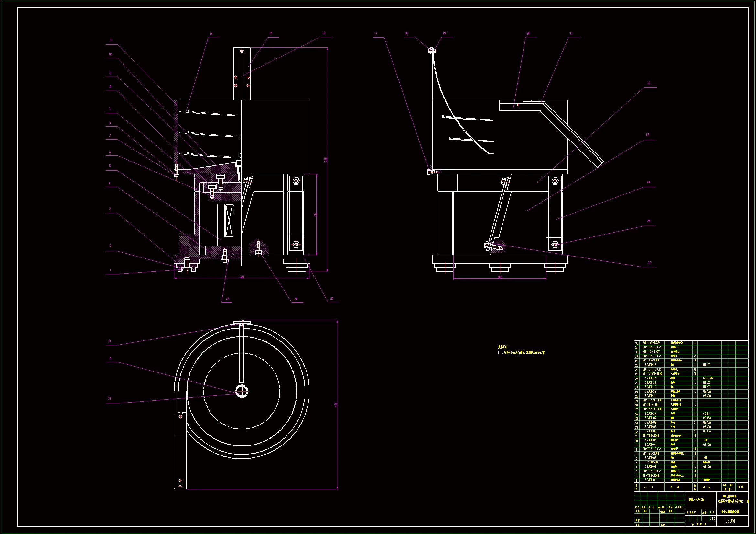This screenshot has width=756, height=534.
Task: Select the 320 base width dimension text
Action: [x=242, y=277]
